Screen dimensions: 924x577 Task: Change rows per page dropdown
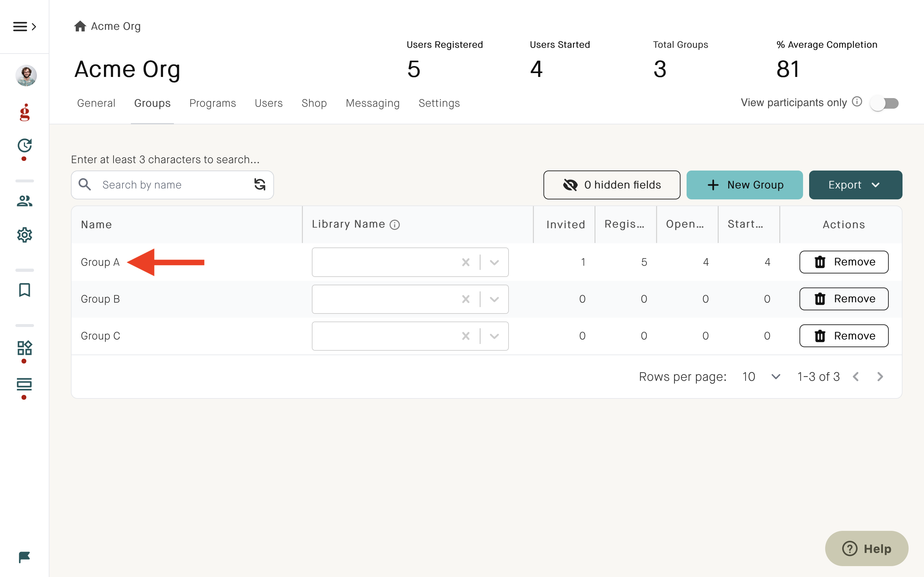click(x=761, y=377)
